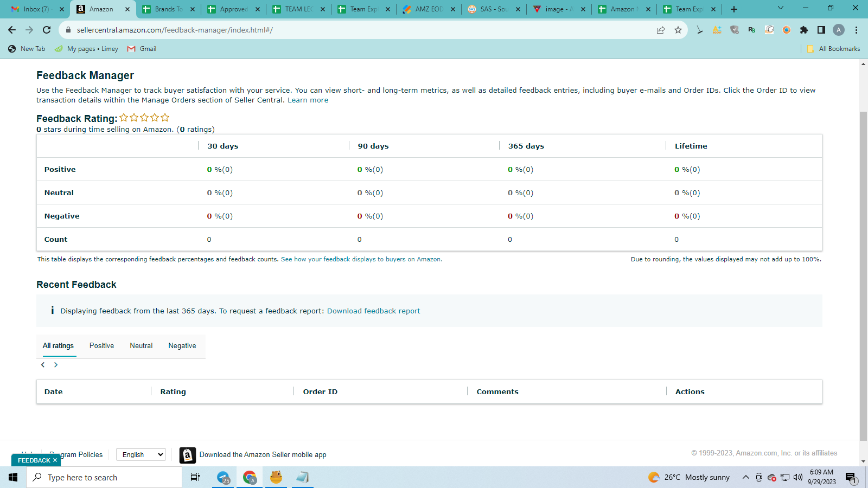The width and height of the screenshot is (868, 488).
Task: Select the All ratings tab
Action: [58, 345]
